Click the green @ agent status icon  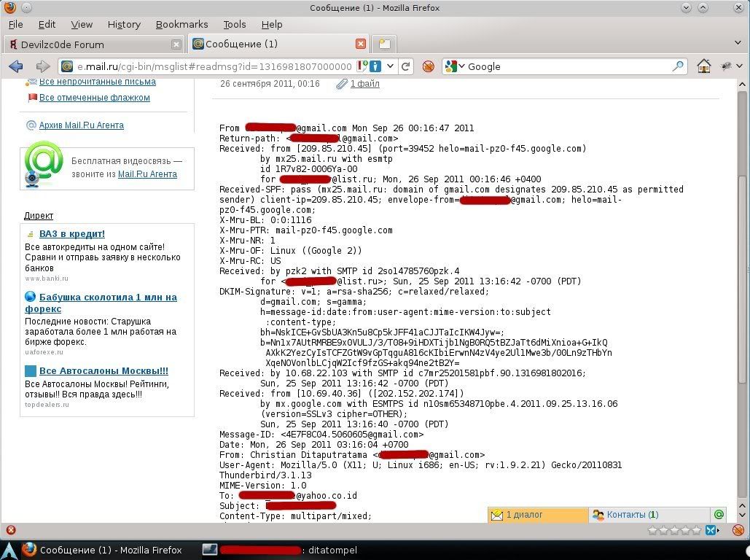719,515
